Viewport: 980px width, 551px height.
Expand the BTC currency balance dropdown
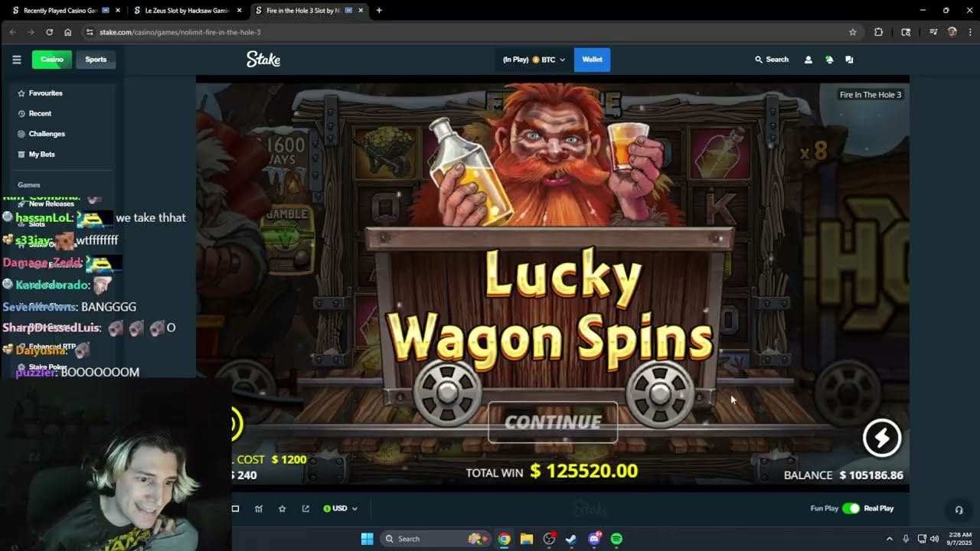tap(534, 60)
